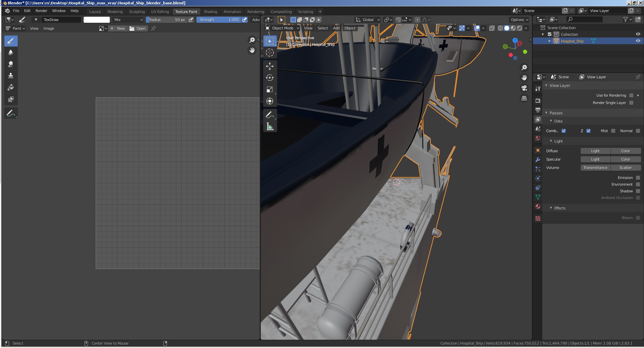Screen dimensions: 644x348
Task: Activate the Scale tool in viewport
Action: click(270, 89)
